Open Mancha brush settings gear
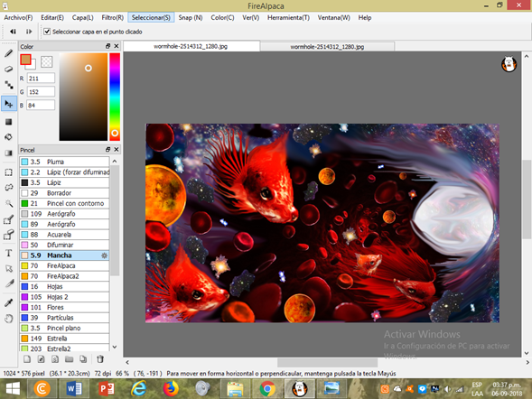 point(104,255)
